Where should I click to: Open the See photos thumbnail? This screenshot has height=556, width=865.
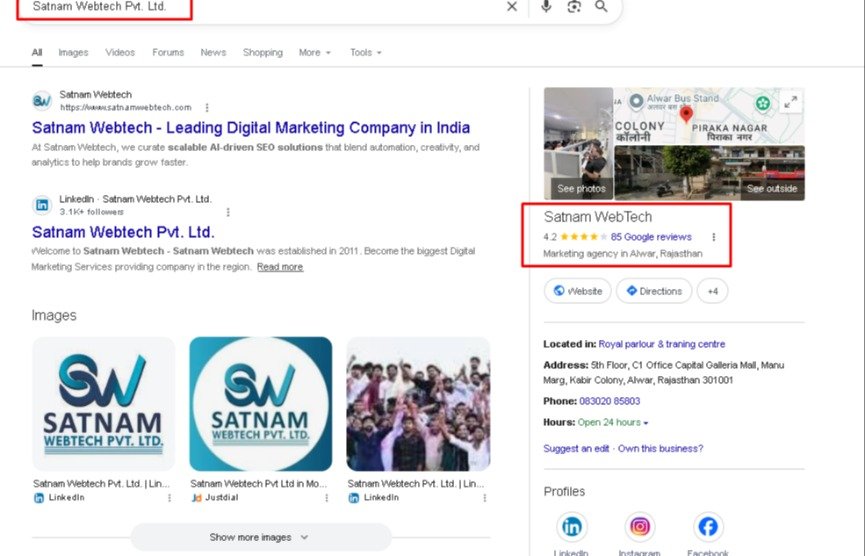578,143
